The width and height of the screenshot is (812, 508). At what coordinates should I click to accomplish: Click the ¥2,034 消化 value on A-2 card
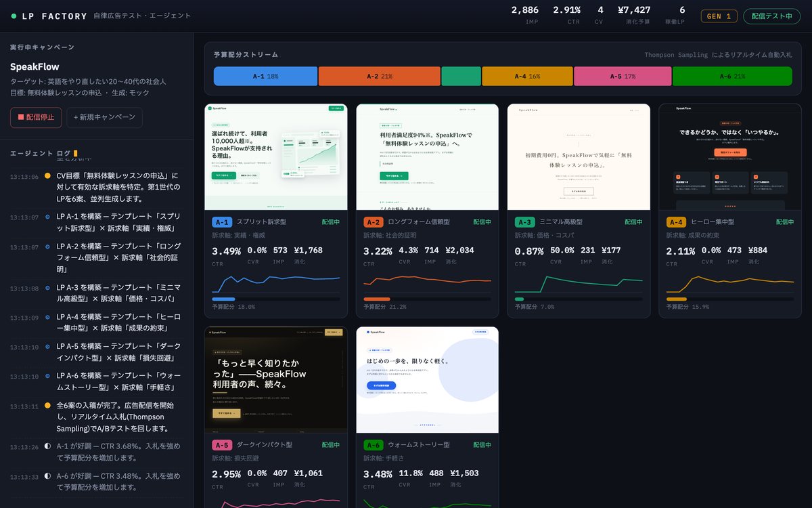tap(460, 251)
